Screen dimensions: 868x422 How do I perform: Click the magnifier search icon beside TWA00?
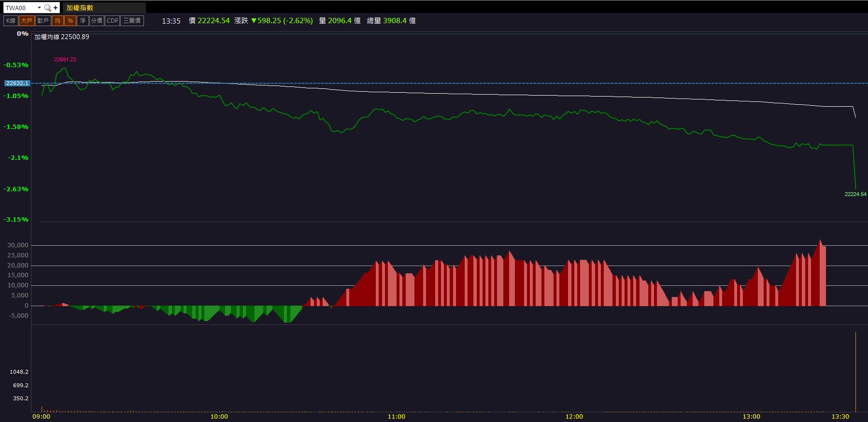coord(47,8)
